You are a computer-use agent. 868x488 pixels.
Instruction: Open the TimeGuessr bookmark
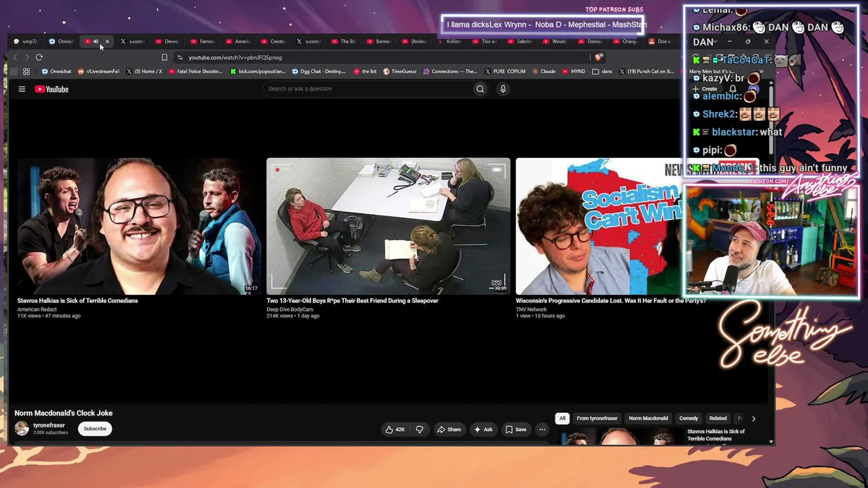pyautogui.click(x=400, y=71)
